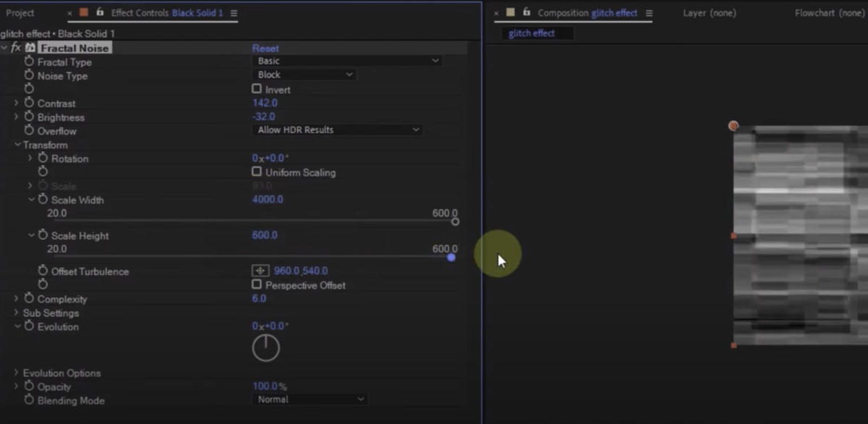Switch to the Layer (none) tab
Screen dimensions: 868x424
(710, 13)
